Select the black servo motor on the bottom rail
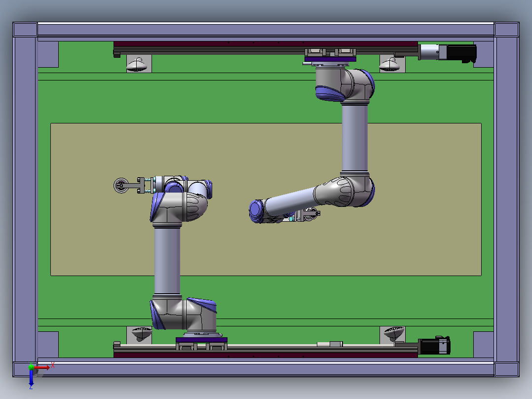The image size is (532, 399). tap(435, 346)
